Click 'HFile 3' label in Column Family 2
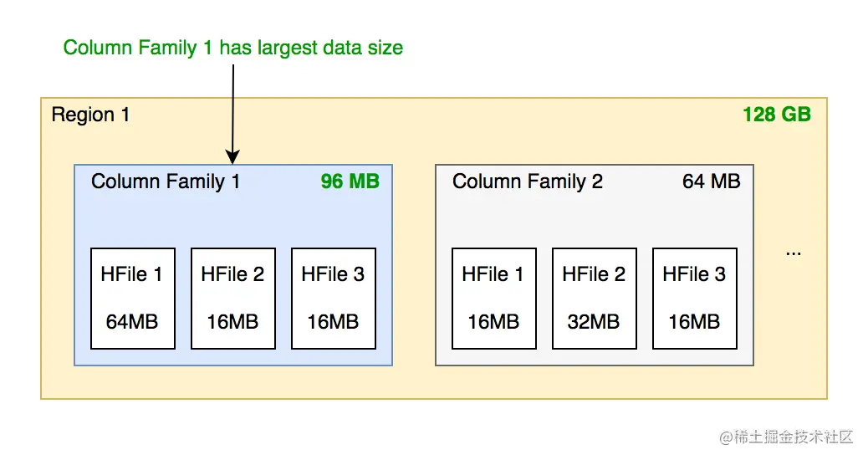 click(x=694, y=274)
